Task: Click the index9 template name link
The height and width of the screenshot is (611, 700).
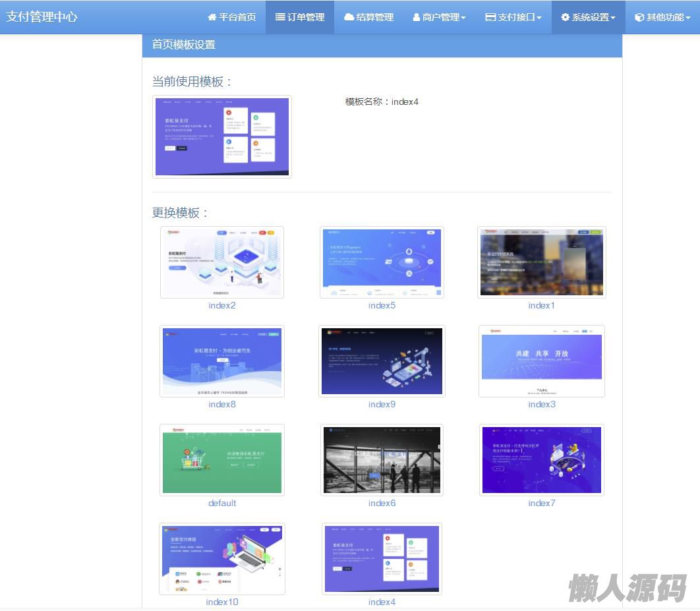Action: coord(382,404)
